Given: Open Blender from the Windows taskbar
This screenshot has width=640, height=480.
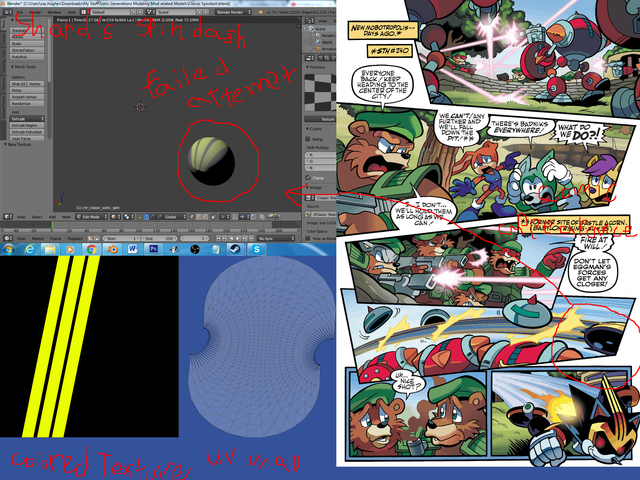Looking at the screenshot, I should point(112,249).
